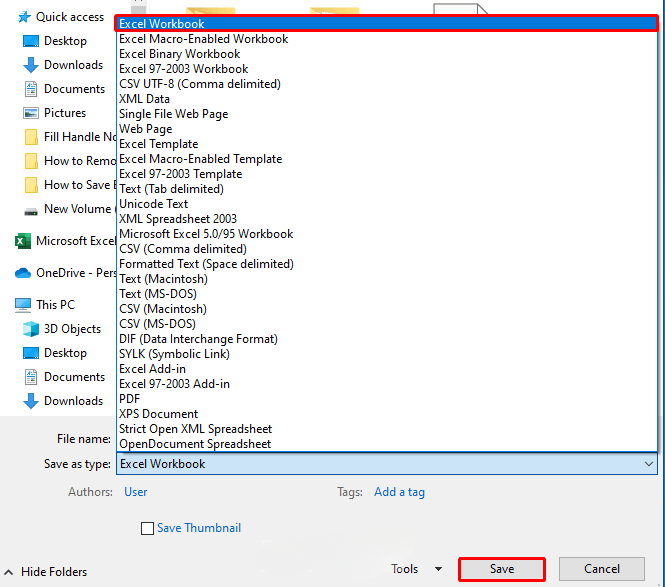
Task: Select Web Page file type
Action: pyautogui.click(x=386, y=129)
